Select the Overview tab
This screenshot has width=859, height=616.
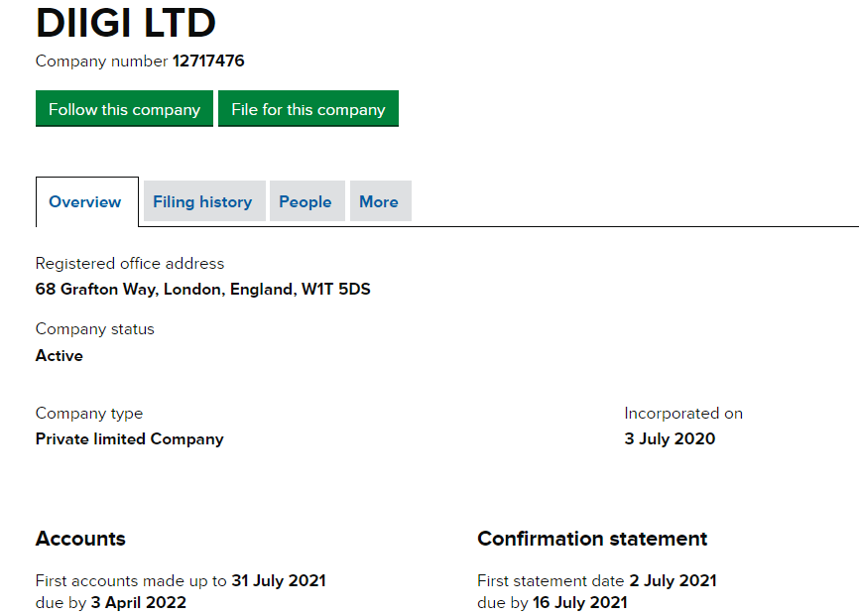click(x=85, y=201)
